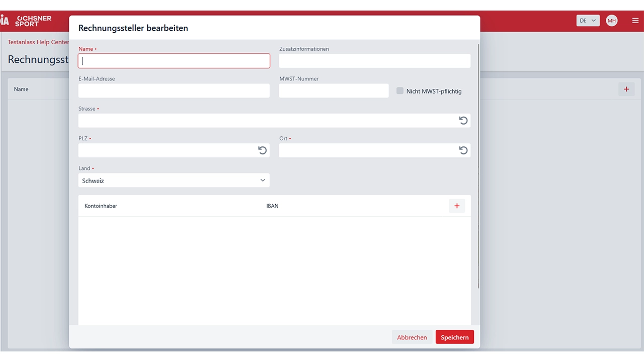Screen dimensions: 644x362
Task: Click the Kontoinhaber column header
Action: click(x=101, y=206)
